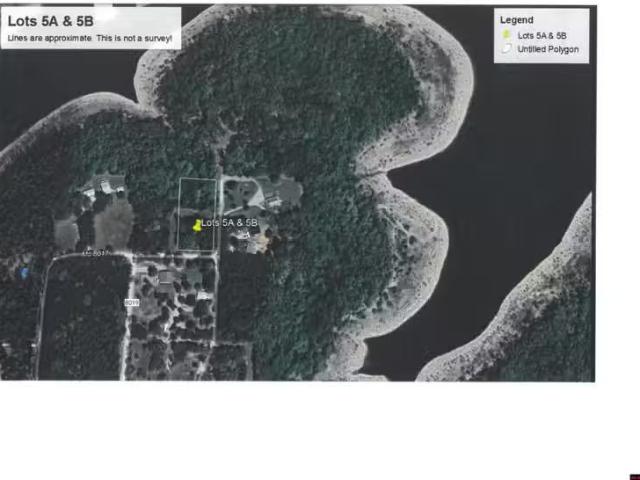Click the "Lines are approximate" disclaimer text
The image size is (640, 480).
pos(90,39)
